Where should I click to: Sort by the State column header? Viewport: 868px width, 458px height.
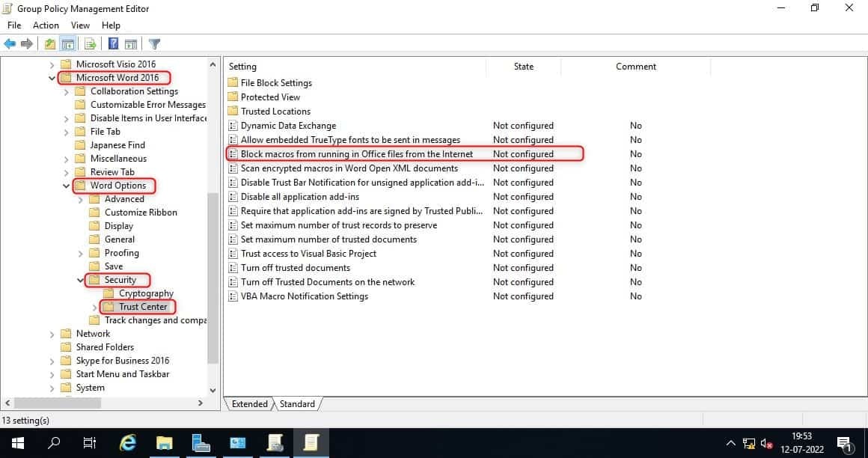click(x=524, y=67)
